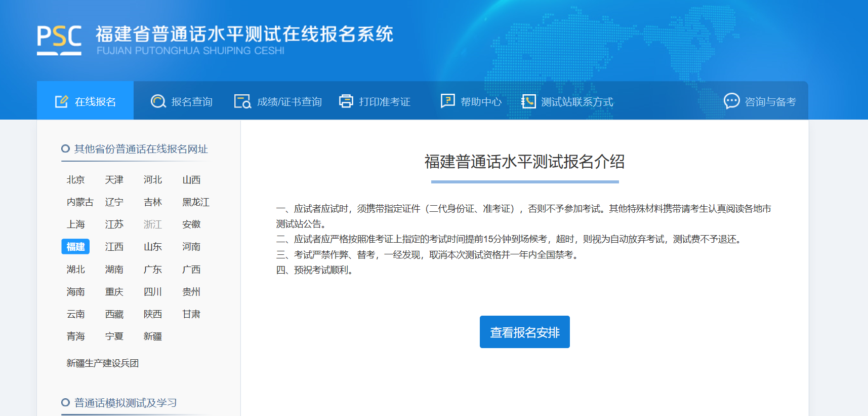
Task: Click the 报名查询 magnifier icon
Action: click(158, 101)
